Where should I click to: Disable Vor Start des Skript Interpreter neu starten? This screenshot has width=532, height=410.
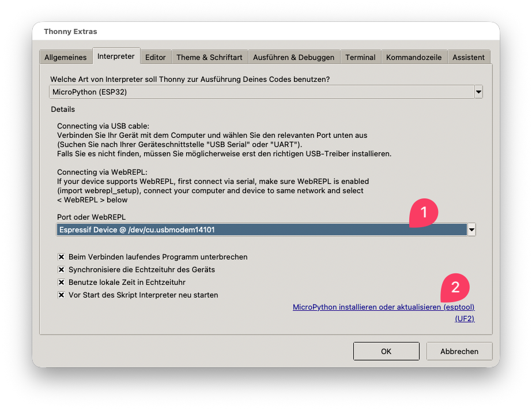tap(62, 295)
